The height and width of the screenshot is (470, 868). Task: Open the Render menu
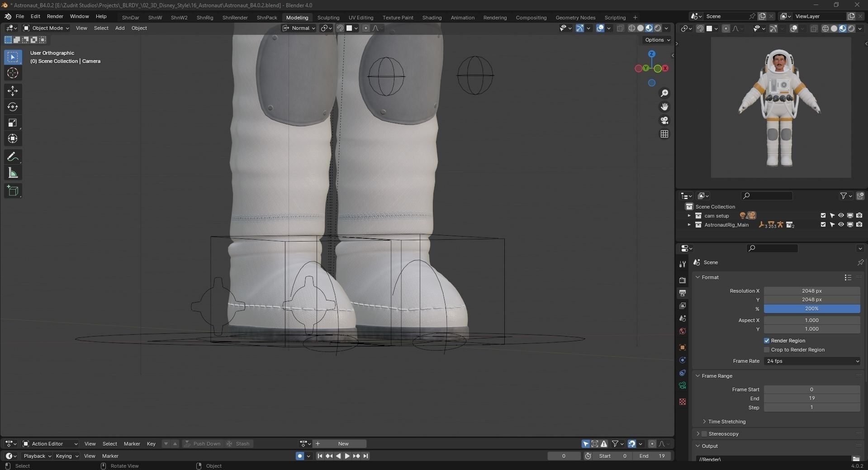click(55, 16)
